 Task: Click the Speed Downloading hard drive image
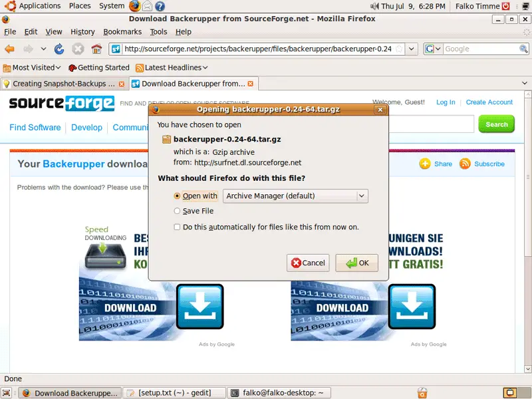tap(106, 256)
